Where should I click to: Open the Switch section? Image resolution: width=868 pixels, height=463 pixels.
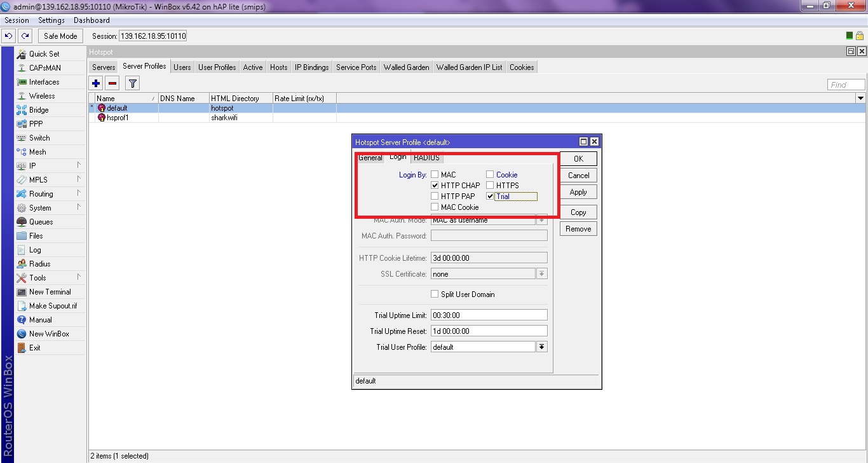(39, 138)
